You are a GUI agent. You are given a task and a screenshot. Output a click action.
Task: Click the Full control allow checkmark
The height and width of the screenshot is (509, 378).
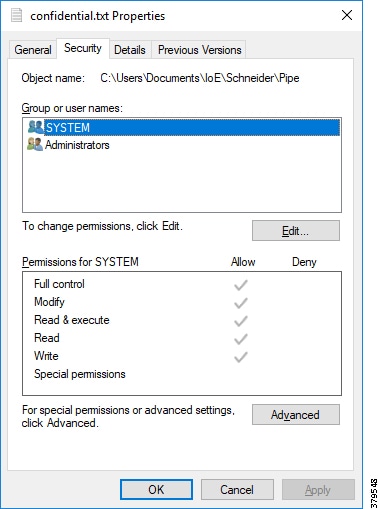point(241,285)
